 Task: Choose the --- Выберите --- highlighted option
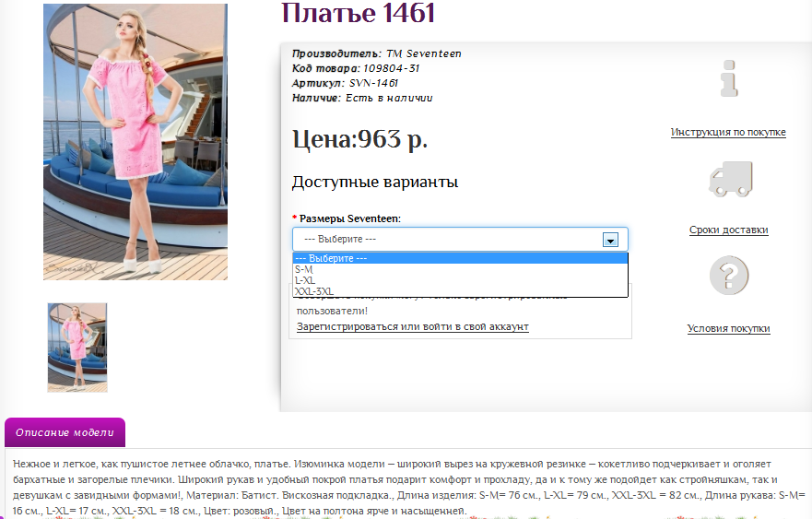point(460,258)
